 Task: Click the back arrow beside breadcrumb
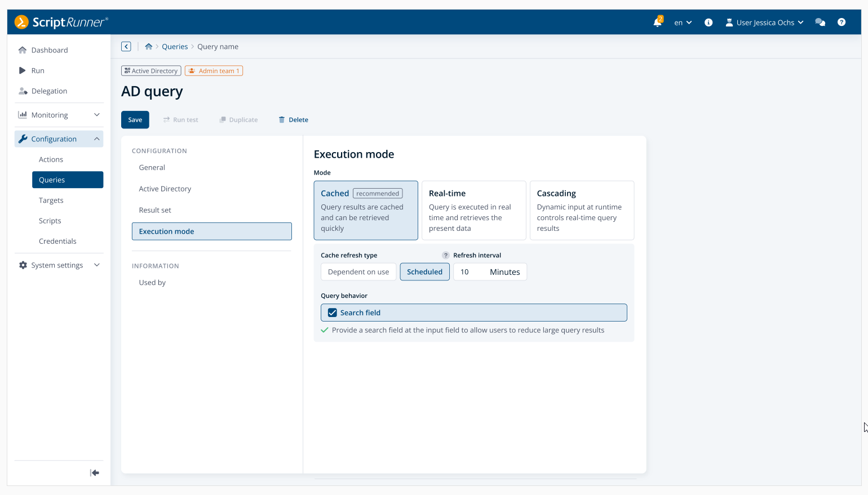coord(126,47)
